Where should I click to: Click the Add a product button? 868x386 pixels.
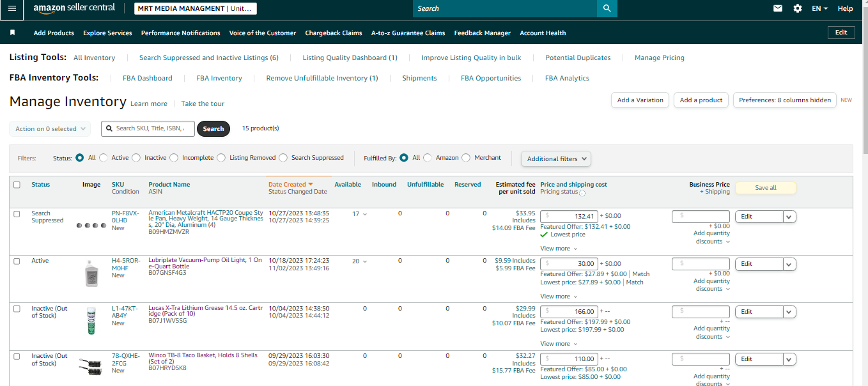click(x=701, y=100)
